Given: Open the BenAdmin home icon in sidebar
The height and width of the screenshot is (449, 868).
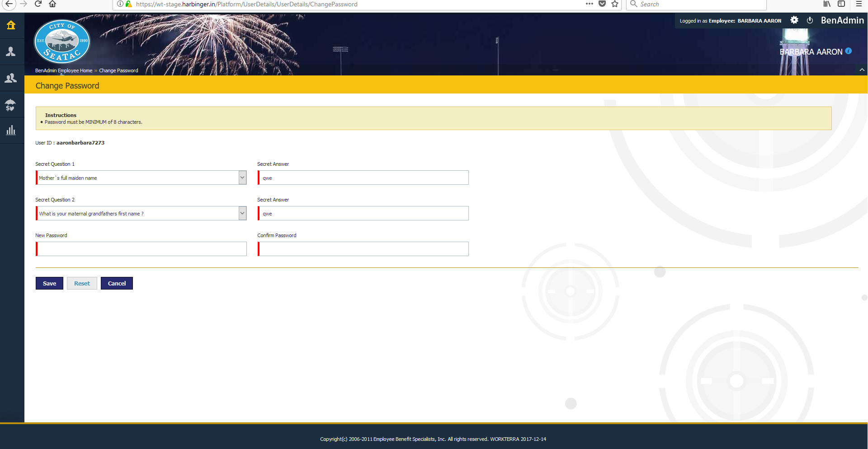Looking at the screenshot, I should click(11, 25).
